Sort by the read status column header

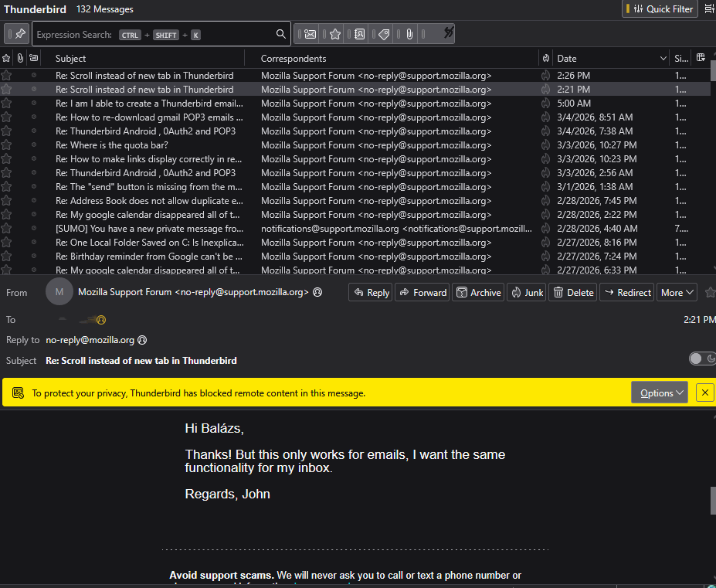pyautogui.click(x=34, y=59)
